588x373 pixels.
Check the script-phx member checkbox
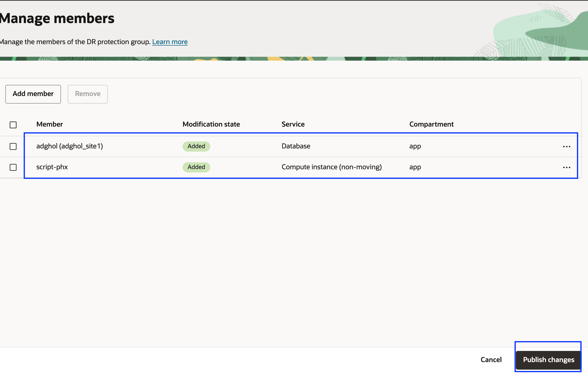pyautogui.click(x=13, y=167)
